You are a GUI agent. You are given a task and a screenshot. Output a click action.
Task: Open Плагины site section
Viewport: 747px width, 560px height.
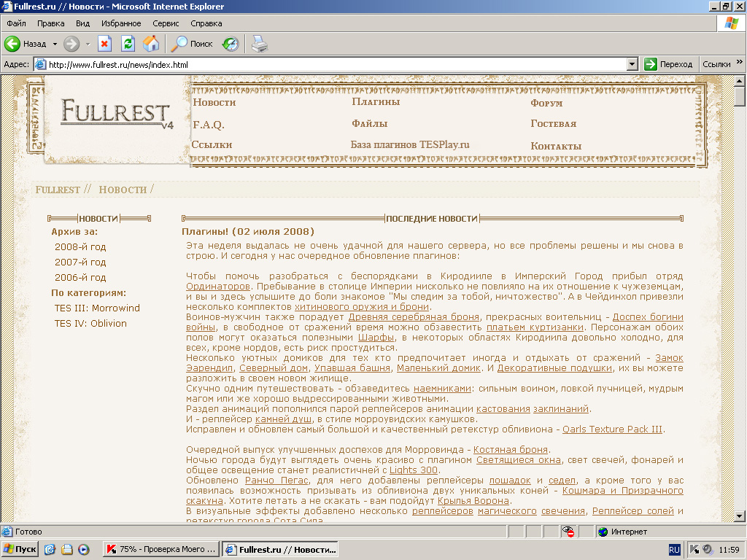376,102
